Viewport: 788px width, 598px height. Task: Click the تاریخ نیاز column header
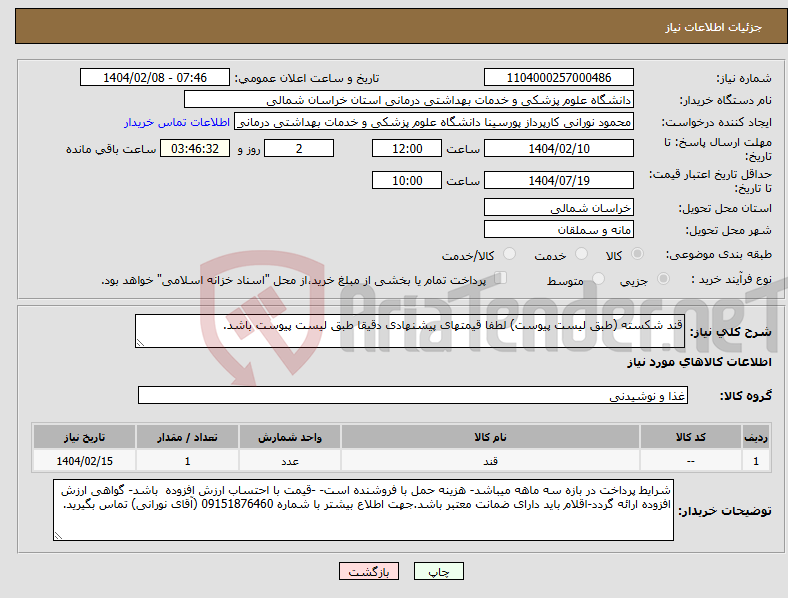(x=84, y=437)
